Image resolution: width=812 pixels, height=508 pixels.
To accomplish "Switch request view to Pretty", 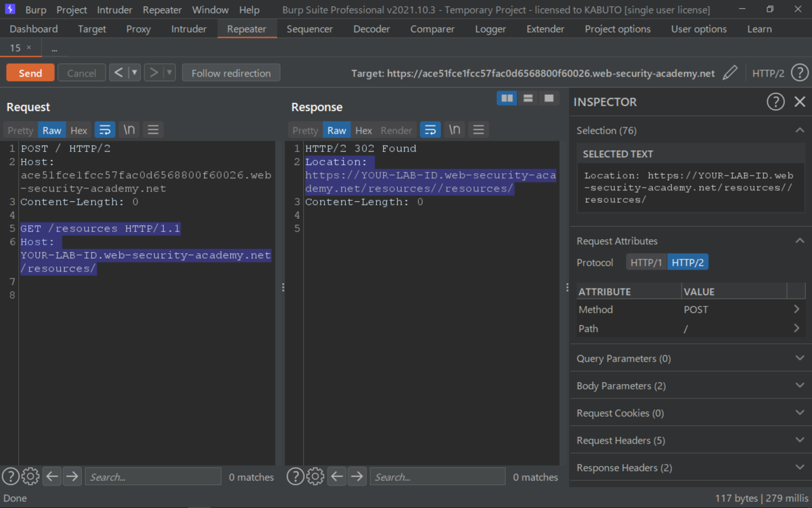I will click(20, 131).
